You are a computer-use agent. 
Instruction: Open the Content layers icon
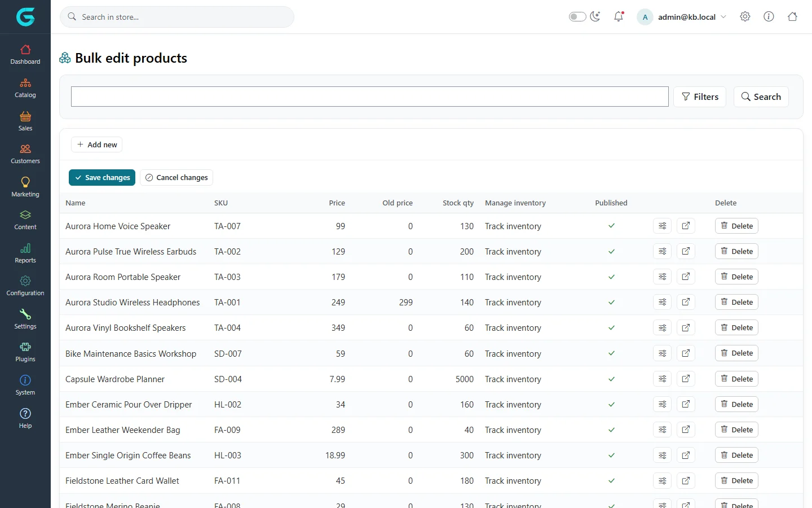pyautogui.click(x=25, y=215)
